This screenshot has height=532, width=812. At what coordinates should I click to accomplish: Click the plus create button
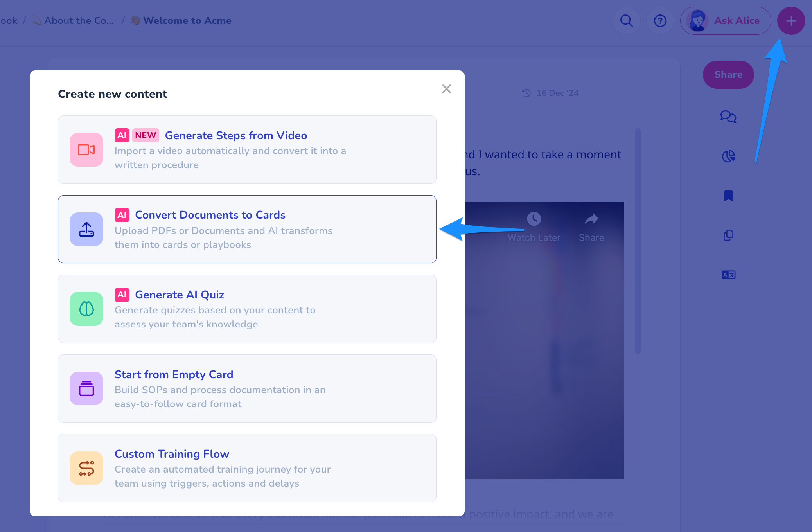pyautogui.click(x=791, y=21)
